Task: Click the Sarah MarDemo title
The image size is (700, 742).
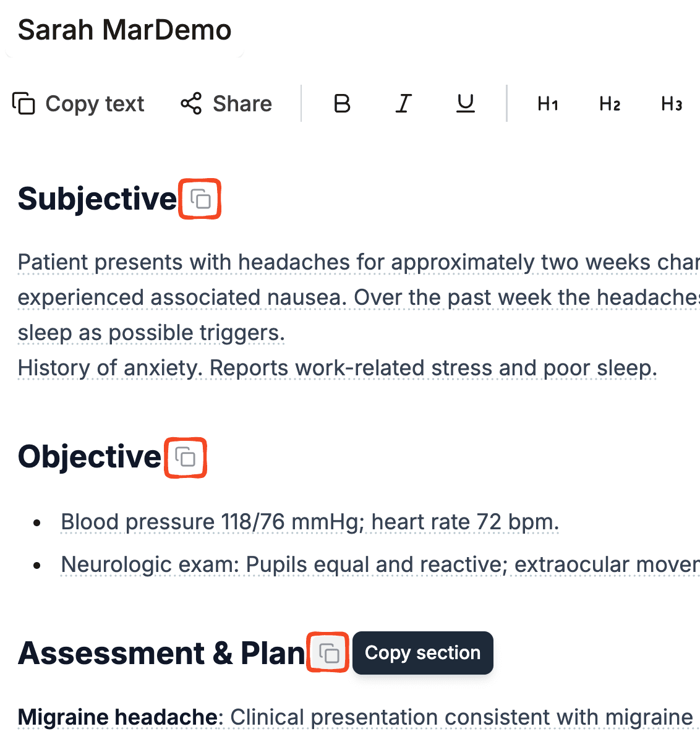Action: (x=124, y=30)
